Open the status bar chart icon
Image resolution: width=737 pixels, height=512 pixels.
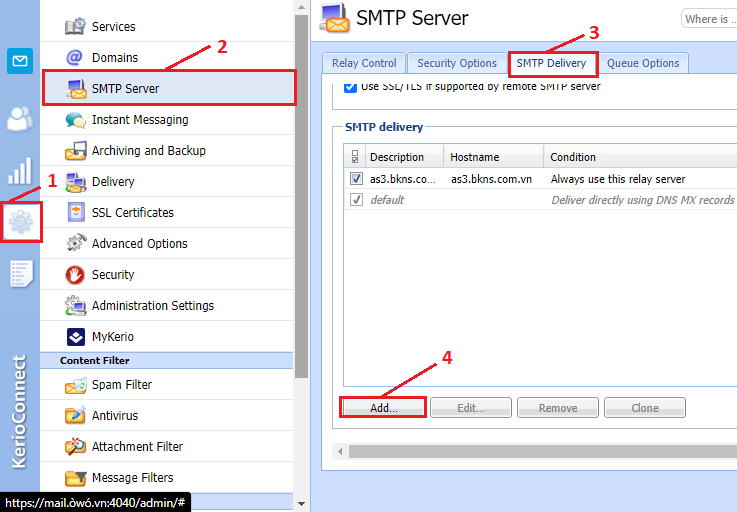pos(20,170)
